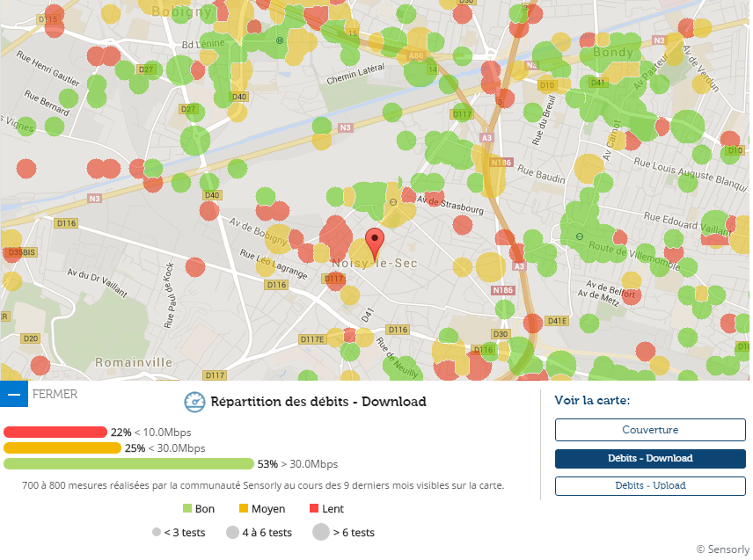The image size is (753, 560).
Task: Click the red 22% speed bar
Action: [55, 433]
